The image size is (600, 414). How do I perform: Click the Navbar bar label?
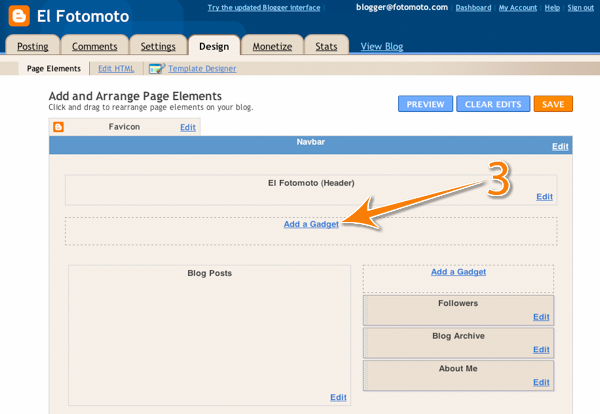click(x=311, y=142)
